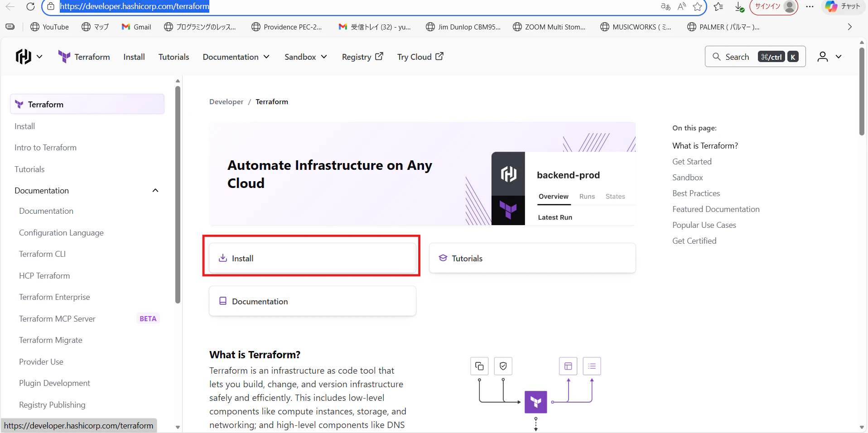Click the Try Cloud external link icon

(x=439, y=56)
